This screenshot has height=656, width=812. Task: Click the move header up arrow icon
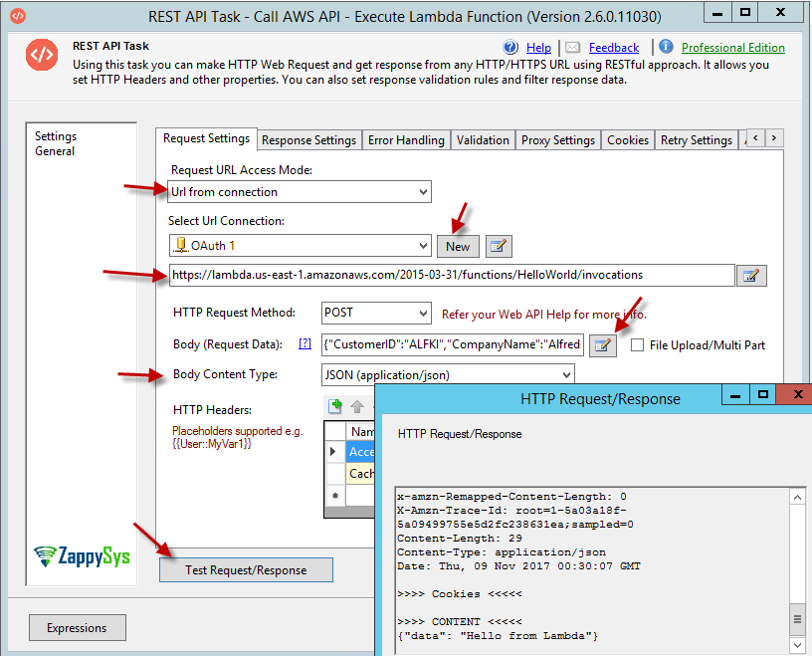click(x=357, y=407)
